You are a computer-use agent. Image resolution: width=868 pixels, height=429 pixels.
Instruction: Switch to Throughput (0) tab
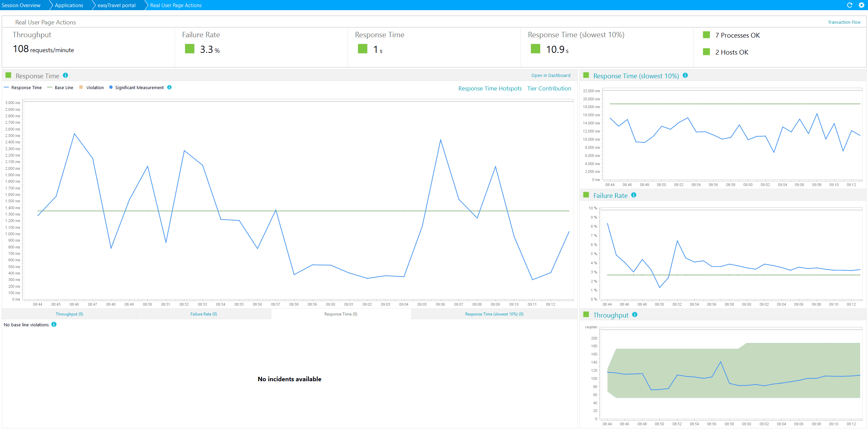(x=69, y=314)
